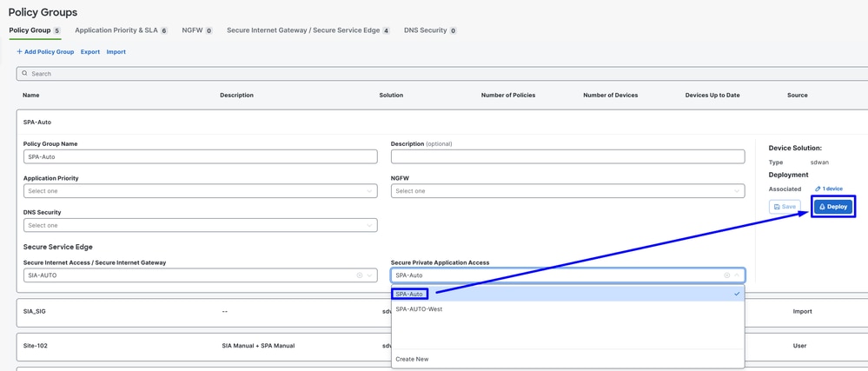Select Create New in the dropdown list

coord(412,359)
